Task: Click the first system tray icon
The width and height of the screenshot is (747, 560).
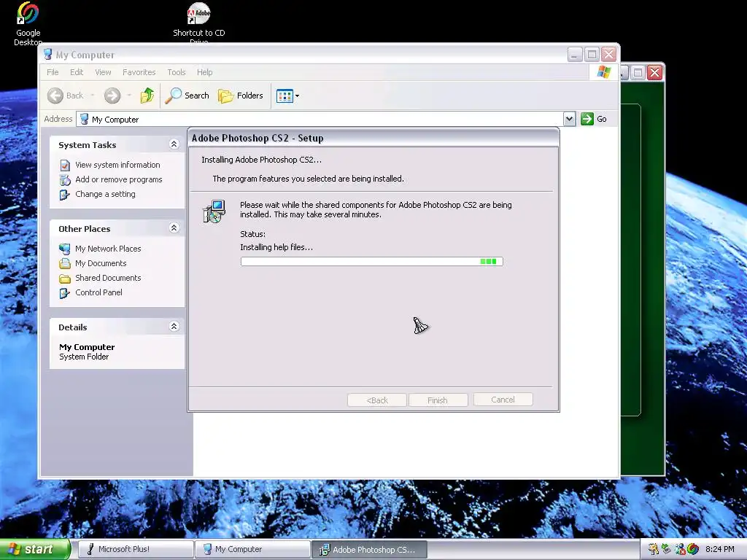Action: [x=654, y=550]
